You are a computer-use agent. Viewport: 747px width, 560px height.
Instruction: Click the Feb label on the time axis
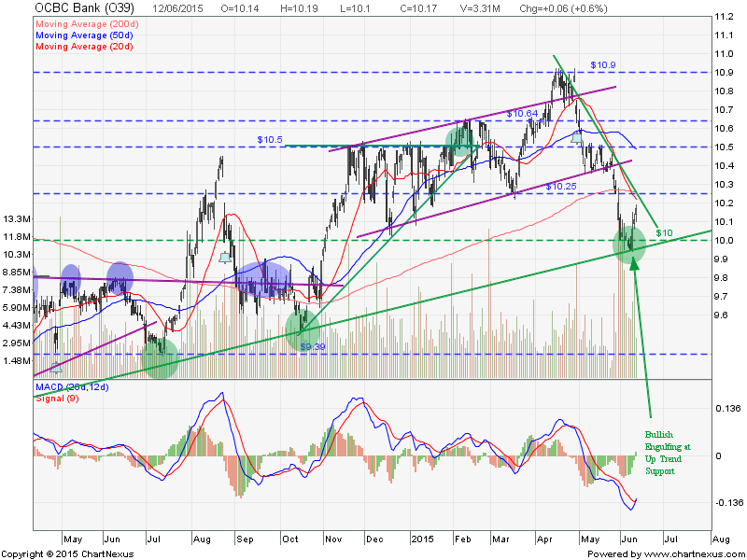pyautogui.click(x=463, y=539)
